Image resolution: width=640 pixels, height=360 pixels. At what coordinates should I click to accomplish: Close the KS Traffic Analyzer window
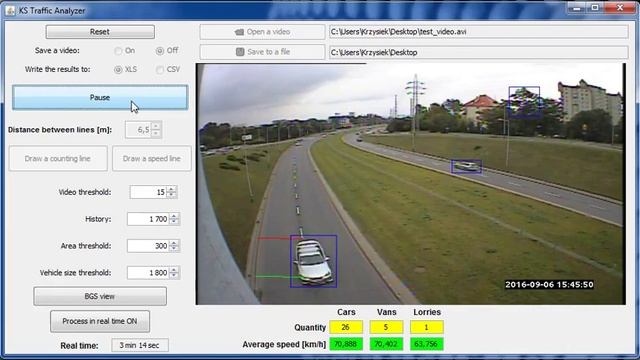(x=620, y=8)
